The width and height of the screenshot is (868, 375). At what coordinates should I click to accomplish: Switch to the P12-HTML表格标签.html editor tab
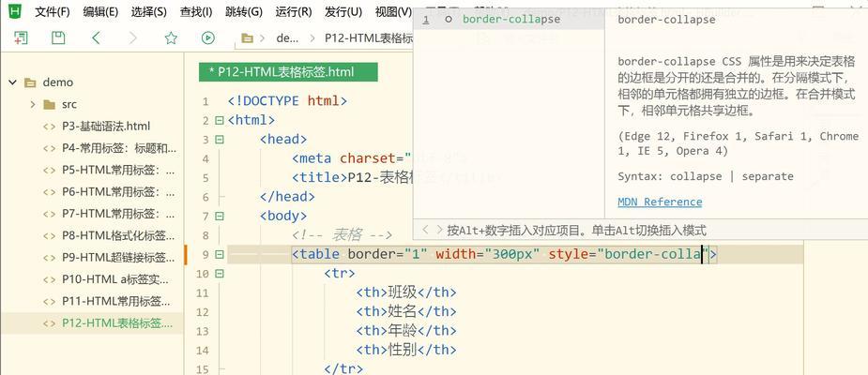point(288,72)
